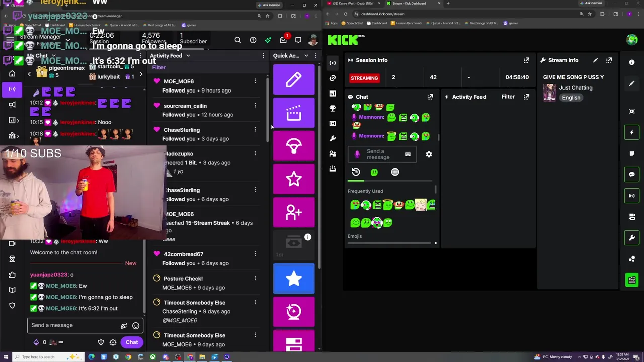Toggle lightning bolt panel in Kick right rail
This screenshot has width=644, height=362.
(x=632, y=132)
